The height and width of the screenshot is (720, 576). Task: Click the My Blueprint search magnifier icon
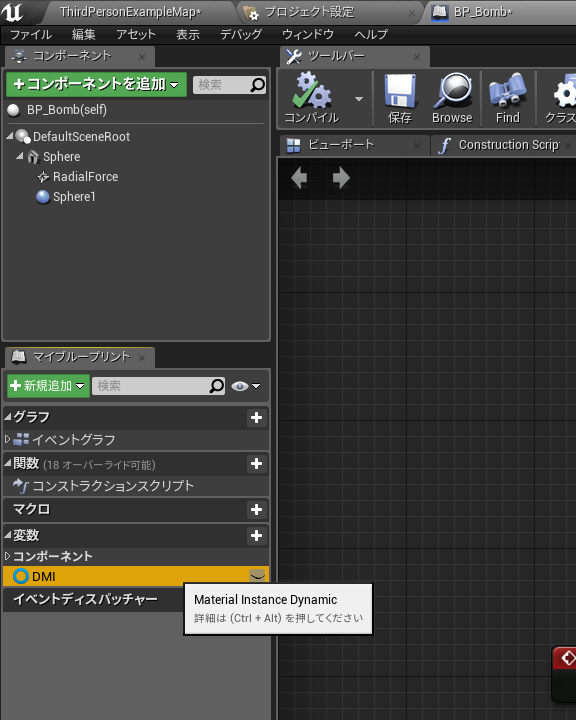(216, 386)
